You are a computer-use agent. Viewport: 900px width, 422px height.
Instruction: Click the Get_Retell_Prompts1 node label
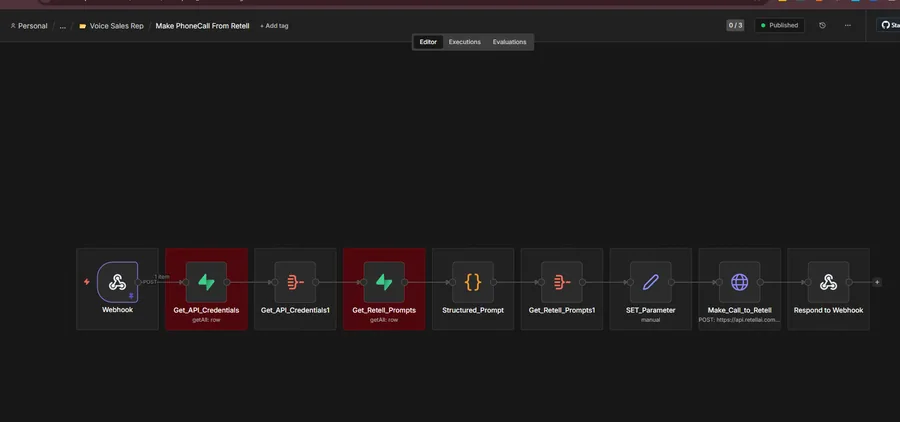pos(562,310)
